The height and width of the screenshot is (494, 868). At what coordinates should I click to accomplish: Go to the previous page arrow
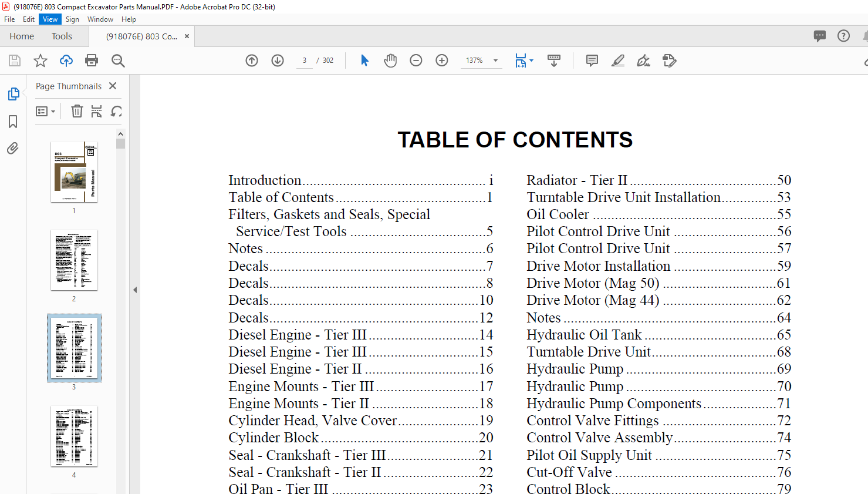click(252, 61)
